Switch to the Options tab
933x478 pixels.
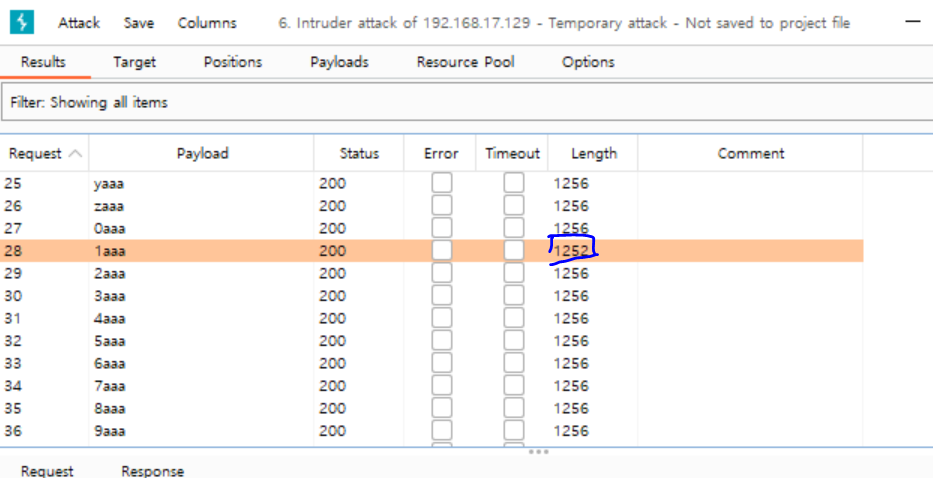pyautogui.click(x=588, y=62)
